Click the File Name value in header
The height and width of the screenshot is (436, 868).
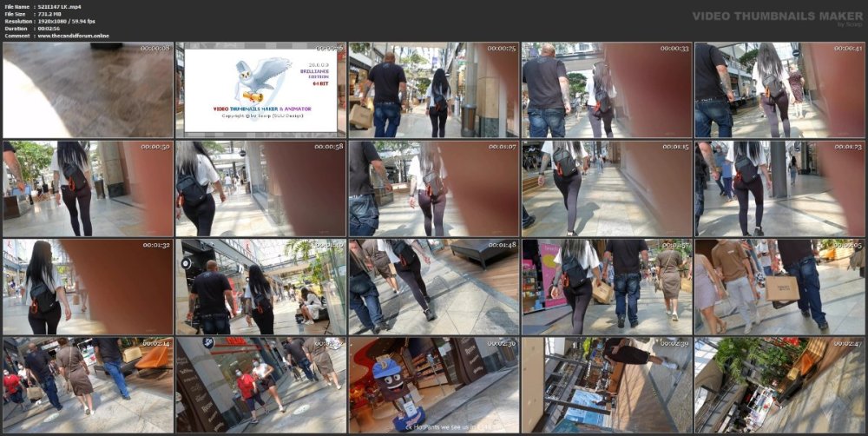[x=59, y=7]
